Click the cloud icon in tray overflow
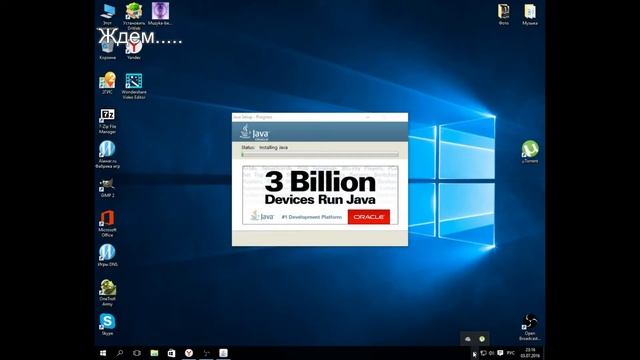Viewport: 640px width, 360px height. pyautogui.click(x=468, y=339)
